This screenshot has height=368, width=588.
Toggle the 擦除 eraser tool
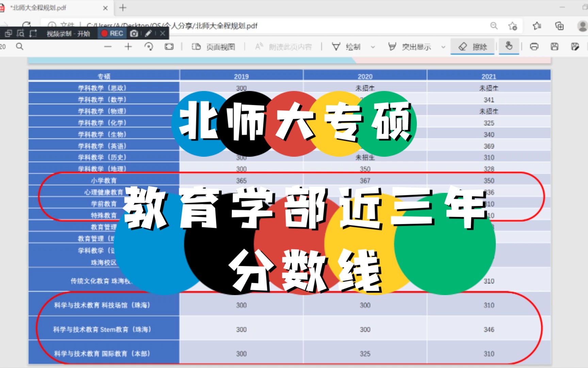(x=473, y=47)
